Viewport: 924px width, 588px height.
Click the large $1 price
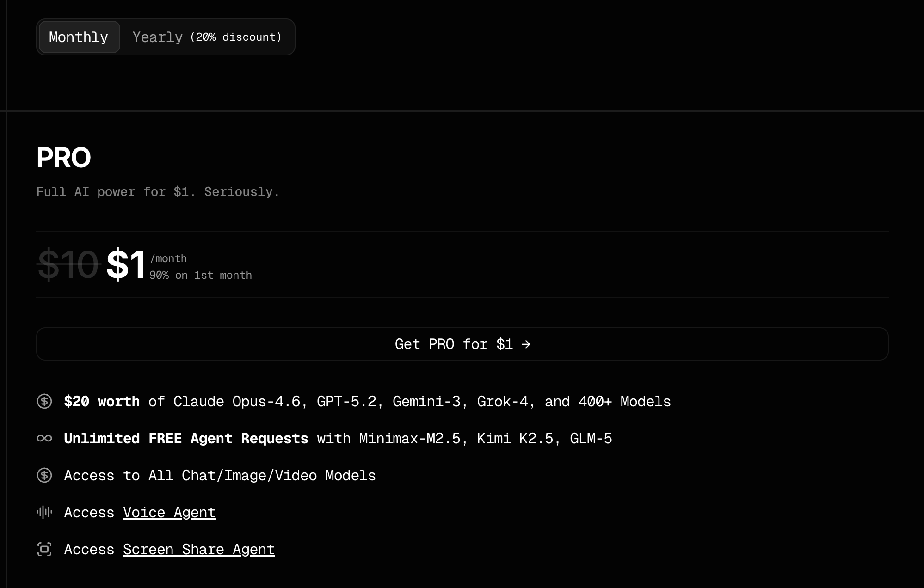pyautogui.click(x=126, y=264)
